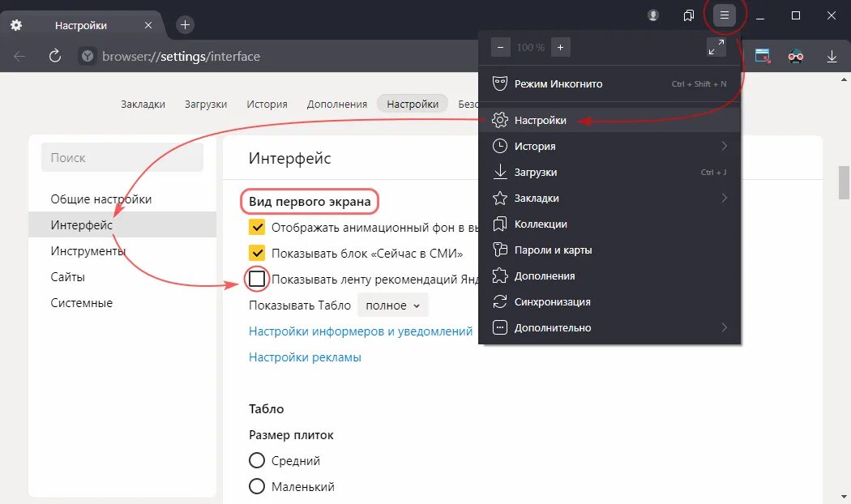
Task: Switch to the Дополнения top tab
Action: pos(337,105)
